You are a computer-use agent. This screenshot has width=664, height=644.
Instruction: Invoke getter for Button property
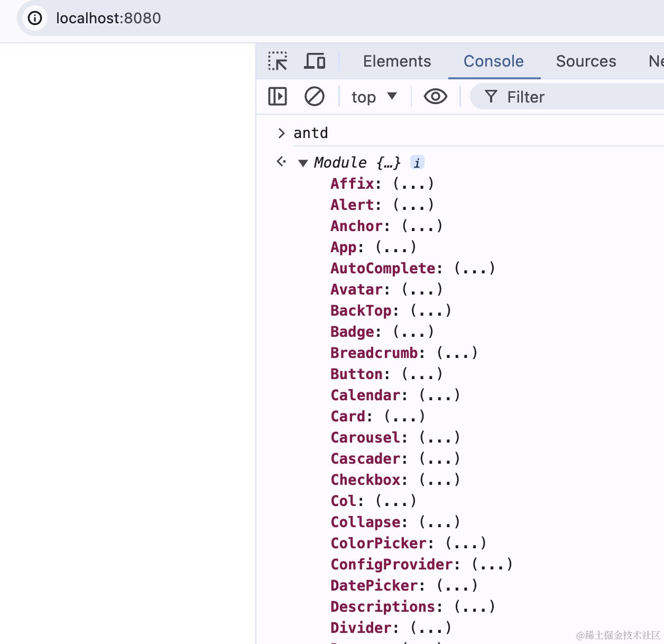click(422, 374)
